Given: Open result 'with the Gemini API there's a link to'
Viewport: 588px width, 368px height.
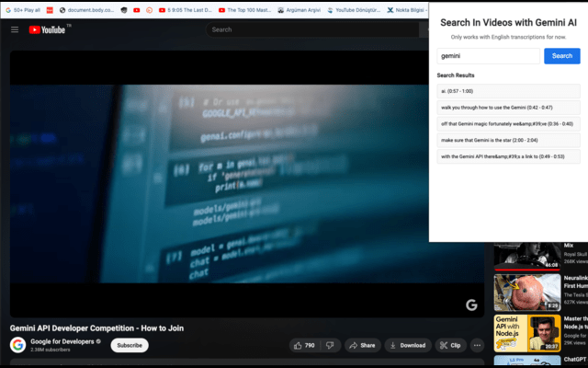Looking at the screenshot, I should [508, 156].
